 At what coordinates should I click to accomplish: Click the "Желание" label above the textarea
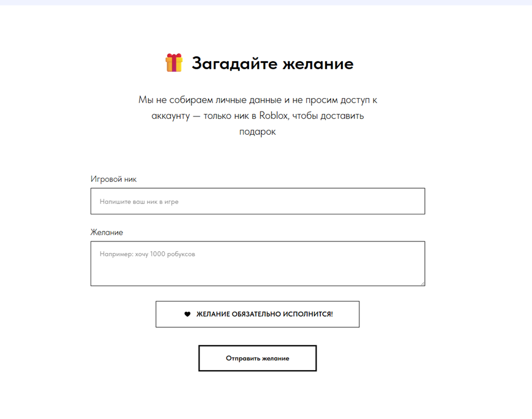point(107,233)
